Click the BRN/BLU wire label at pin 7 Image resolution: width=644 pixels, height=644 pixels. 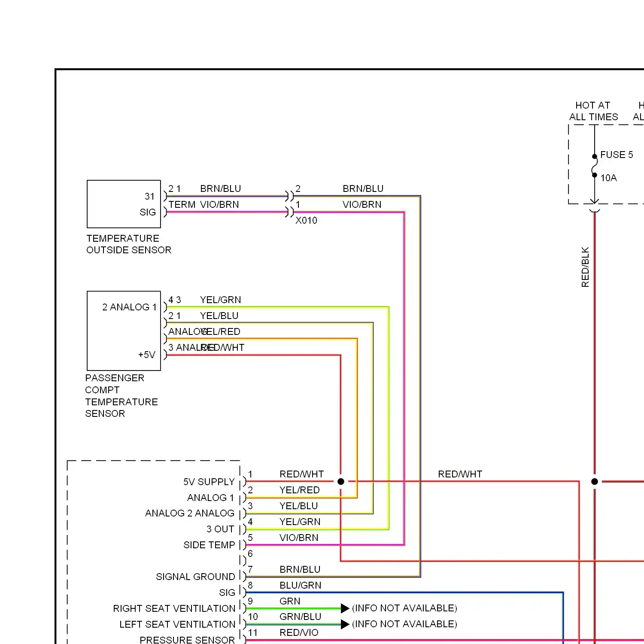300,569
